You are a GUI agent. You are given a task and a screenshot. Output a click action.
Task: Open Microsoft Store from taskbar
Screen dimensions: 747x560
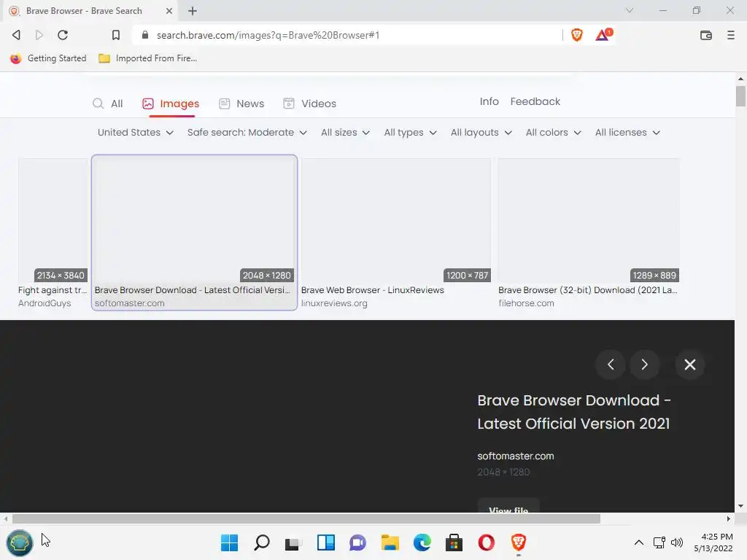click(x=454, y=542)
